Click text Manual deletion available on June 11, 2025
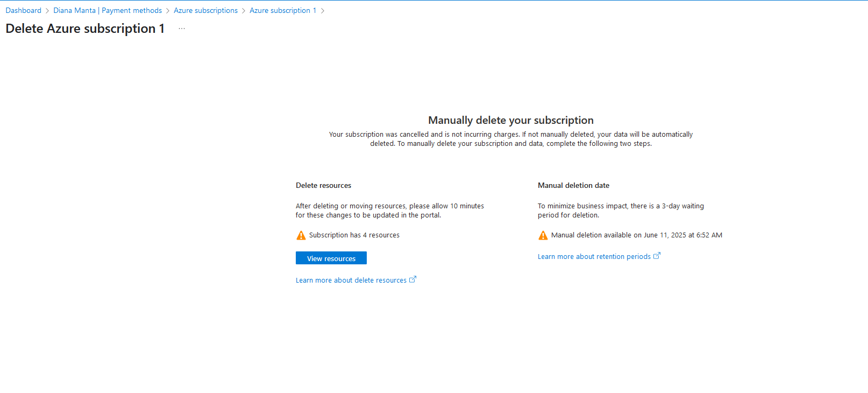This screenshot has height=393, width=868. (x=637, y=235)
